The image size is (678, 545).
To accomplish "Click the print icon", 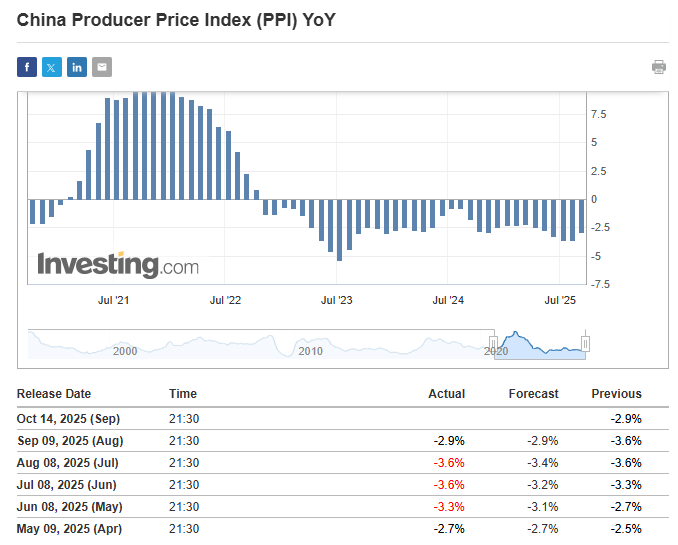I will tap(659, 67).
